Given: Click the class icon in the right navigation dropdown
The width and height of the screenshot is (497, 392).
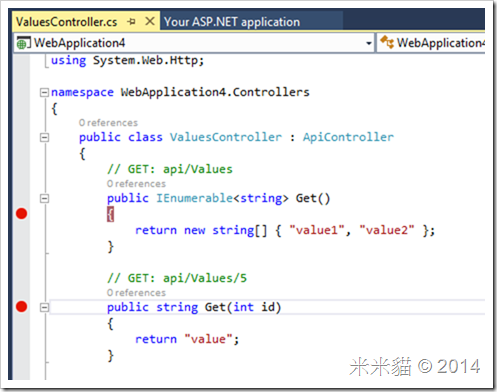Looking at the screenshot, I should click(x=387, y=42).
